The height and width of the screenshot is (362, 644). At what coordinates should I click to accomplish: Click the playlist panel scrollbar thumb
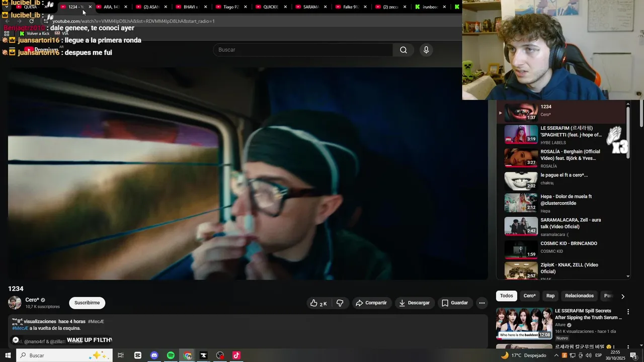click(628, 132)
